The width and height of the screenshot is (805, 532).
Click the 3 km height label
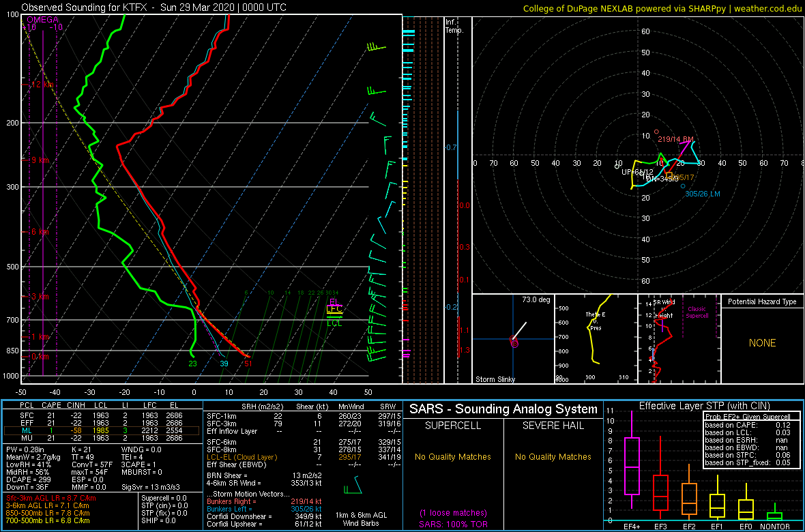pyautogui.click(x=39, y=297)
